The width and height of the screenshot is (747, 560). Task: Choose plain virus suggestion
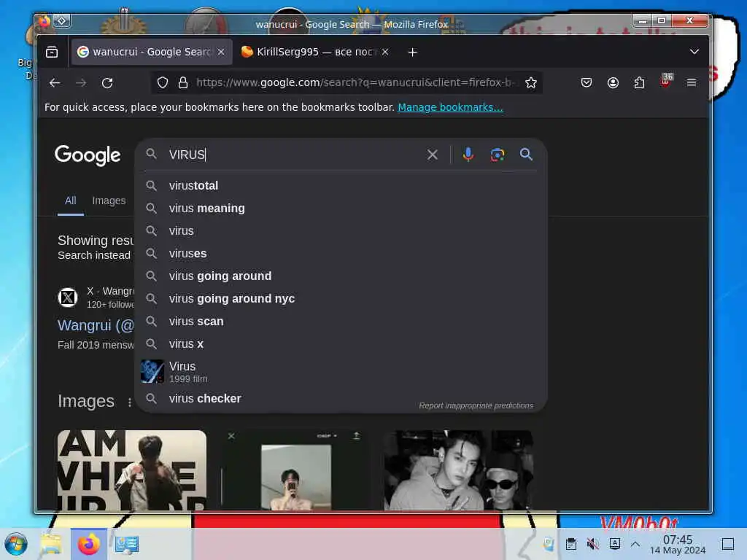pos(341,231)
